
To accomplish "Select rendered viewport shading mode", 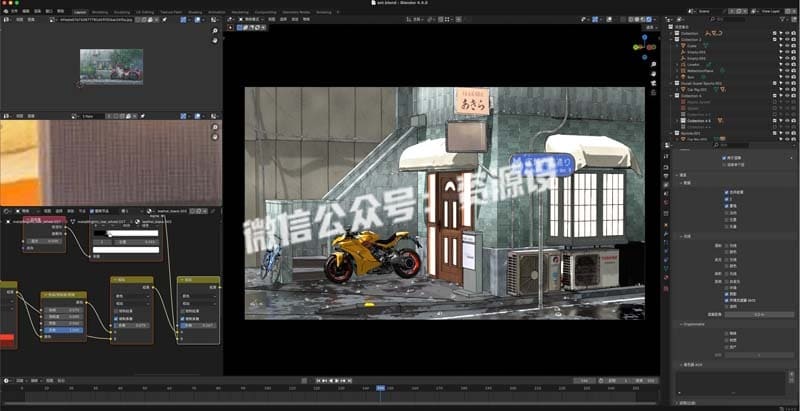I will (x=648, y=19).
